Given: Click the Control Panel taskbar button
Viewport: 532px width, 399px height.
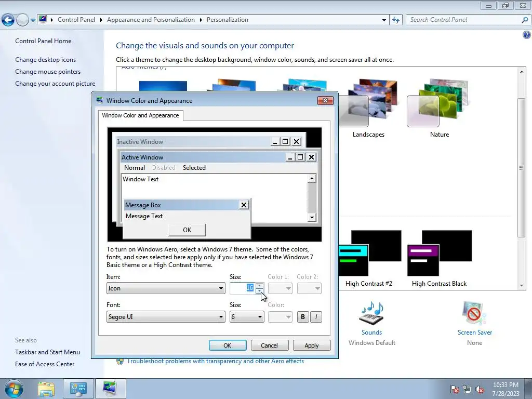Looking at the screenshot, I should tap(78, 389).
